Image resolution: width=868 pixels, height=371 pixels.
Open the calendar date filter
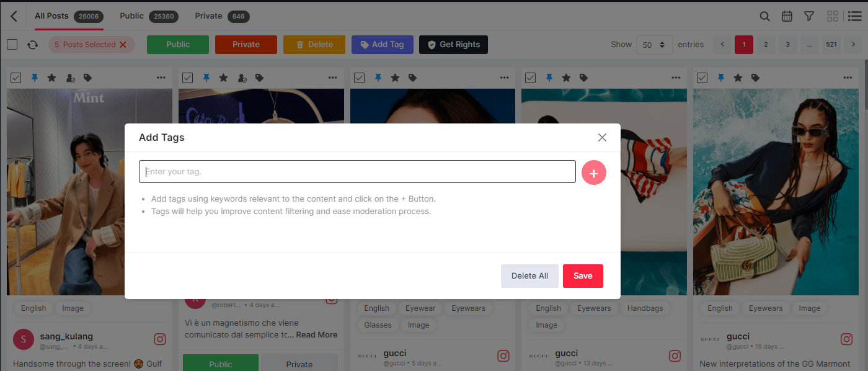(787, 16)
